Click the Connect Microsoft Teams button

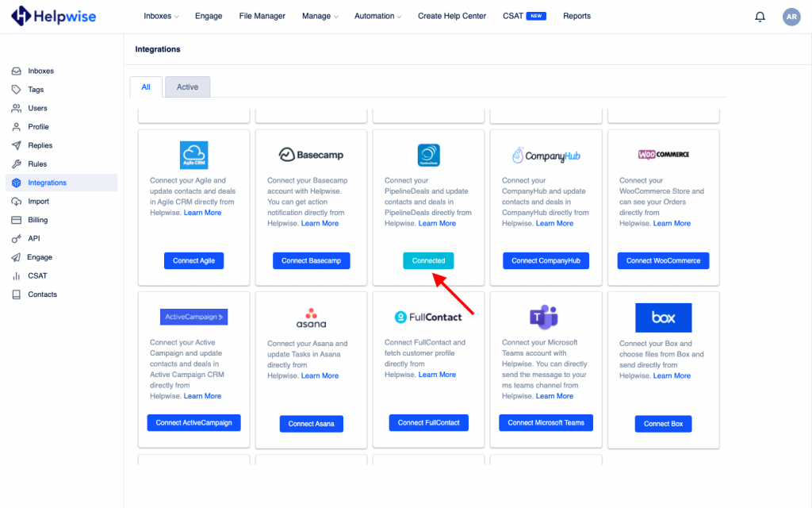tap(546, 423)
